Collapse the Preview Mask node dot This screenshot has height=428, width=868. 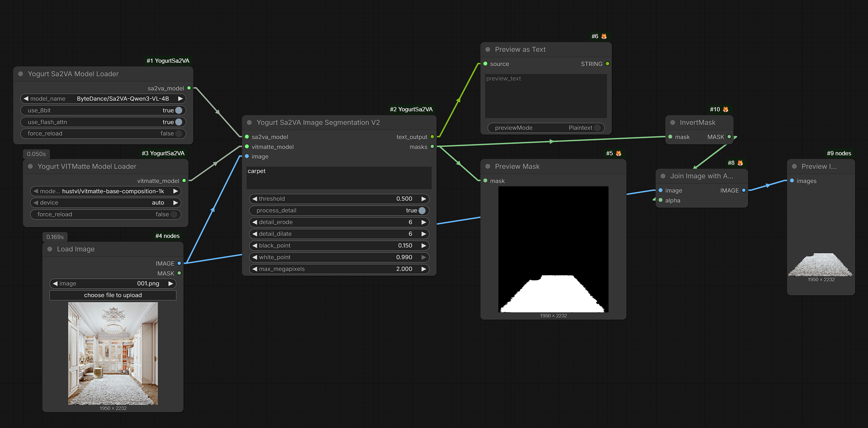click(488, 166)
